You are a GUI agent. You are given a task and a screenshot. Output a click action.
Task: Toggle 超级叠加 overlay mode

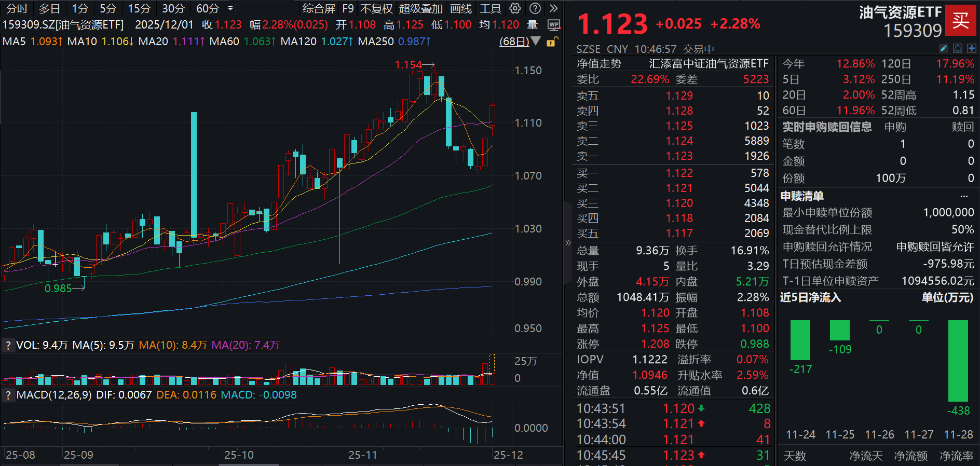(x=421, y=8)
